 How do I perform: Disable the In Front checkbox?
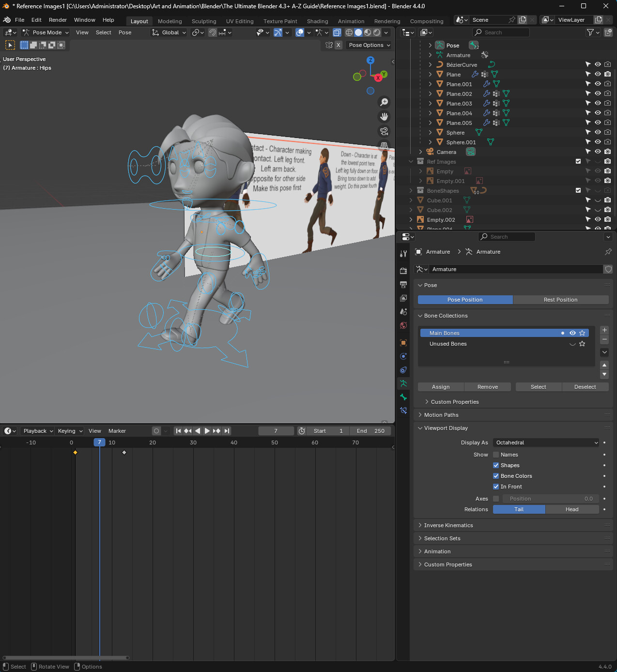coord(496,487)
